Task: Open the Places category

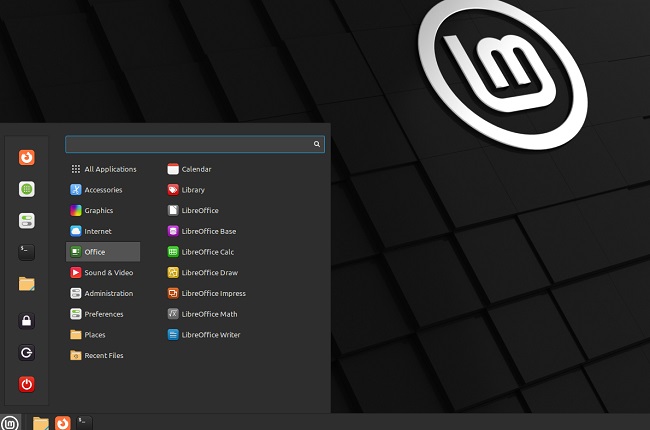Action: [x=103, y=335]
